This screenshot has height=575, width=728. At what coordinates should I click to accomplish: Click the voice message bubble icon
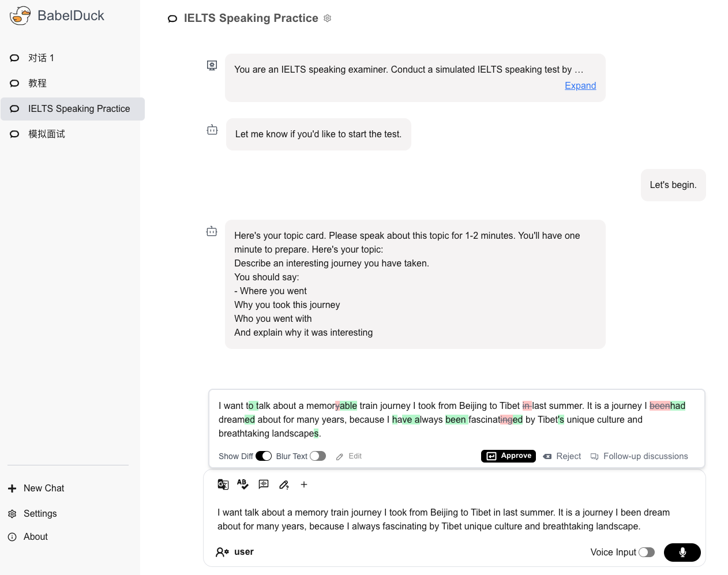point(264,484)
